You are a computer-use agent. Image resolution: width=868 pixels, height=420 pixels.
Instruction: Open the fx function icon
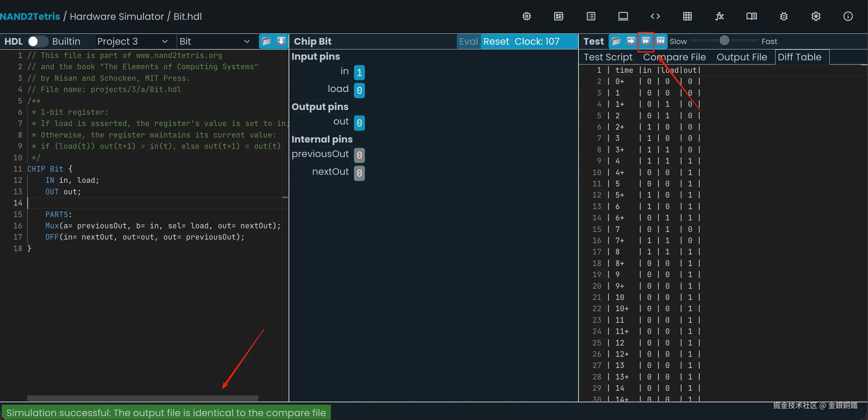[719, 16]
